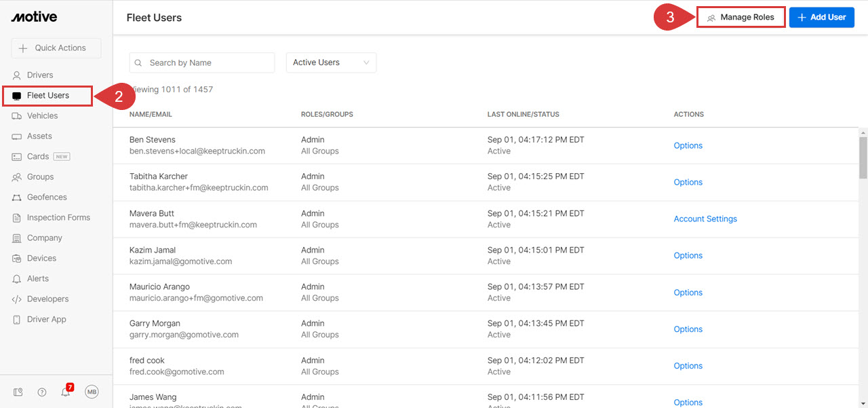The image size is (868, 408).
Task: Open Options for Garry Morgan
Action: pyautogui.click(x=688, y=329)
